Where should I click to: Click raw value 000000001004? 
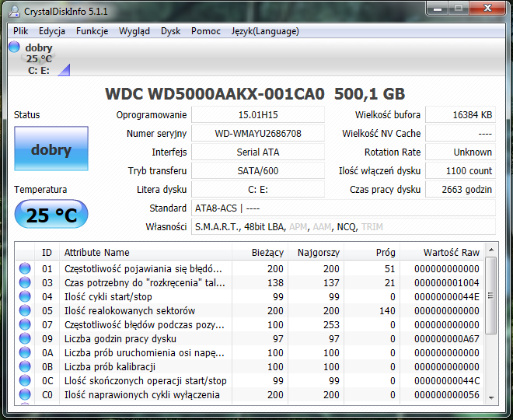447,282
